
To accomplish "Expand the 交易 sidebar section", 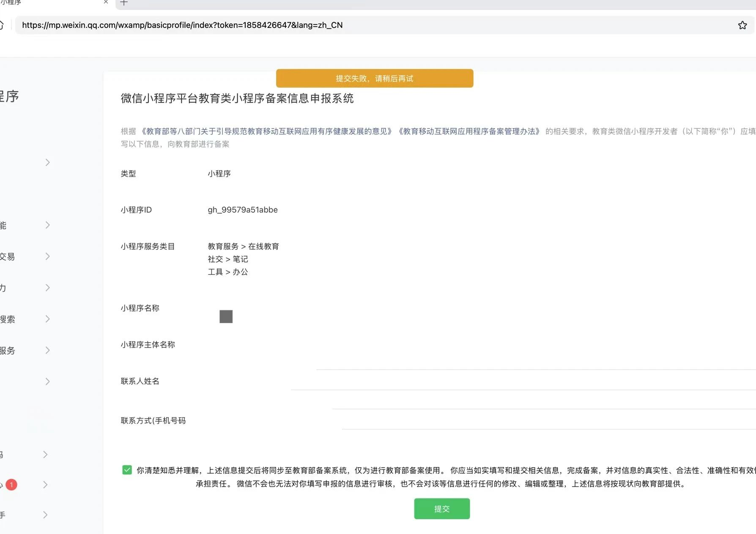I will click(47, 256).
